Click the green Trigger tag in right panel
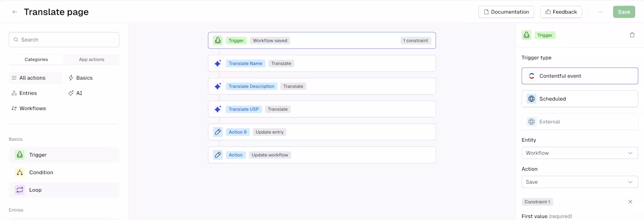Image resolution: width=644 pixels, height=220 pixels. (x=545, y=35)
